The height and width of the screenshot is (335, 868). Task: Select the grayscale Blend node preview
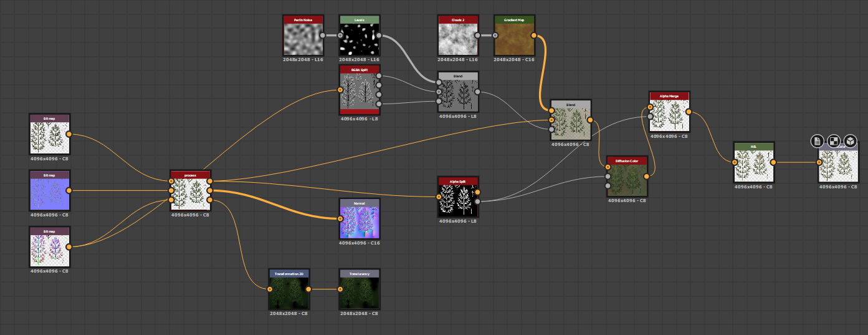tap(458, 95)
